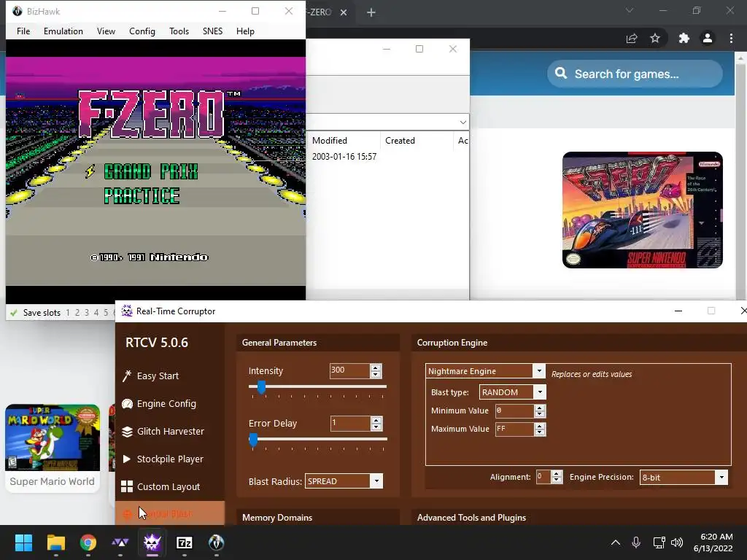This screenshot has width=747, height=560.
Task: Sort by Created column header
Action: [x=416, y=141]
